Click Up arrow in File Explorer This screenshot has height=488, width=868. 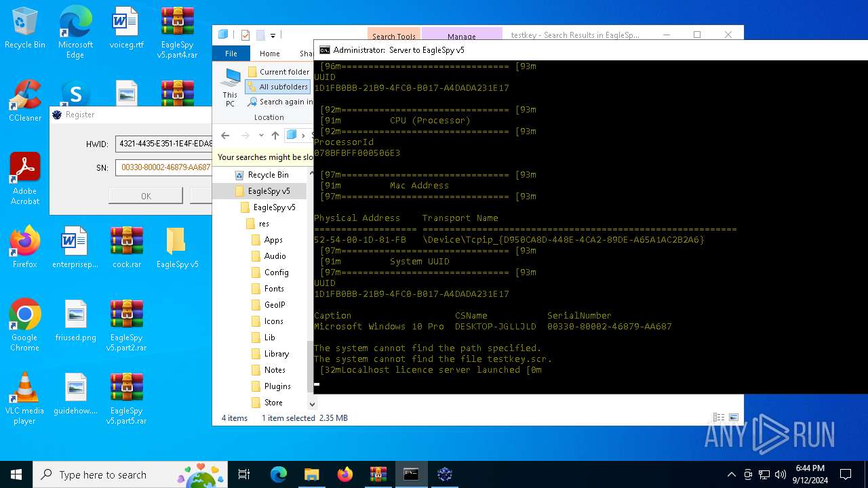(x=275, y=135)
